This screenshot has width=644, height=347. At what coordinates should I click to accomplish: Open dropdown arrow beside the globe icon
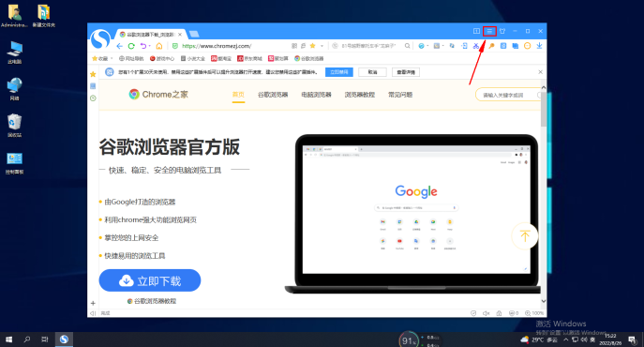(x=427, y=46)
